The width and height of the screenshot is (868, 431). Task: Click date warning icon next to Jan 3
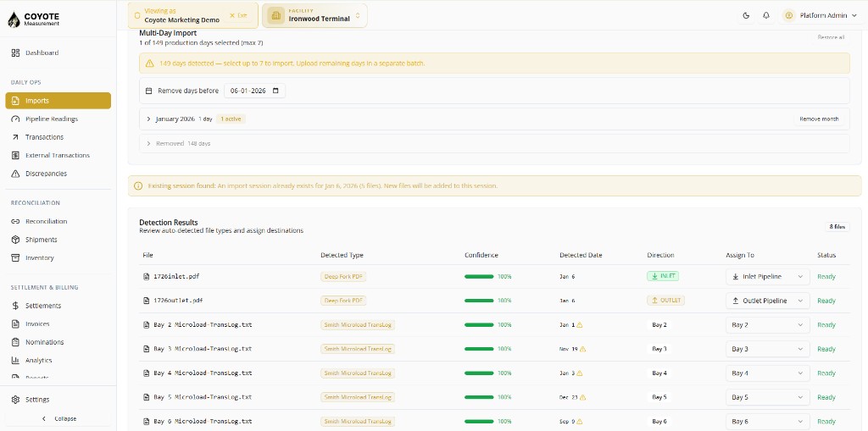pyautogui.click(x=580, y=373)
